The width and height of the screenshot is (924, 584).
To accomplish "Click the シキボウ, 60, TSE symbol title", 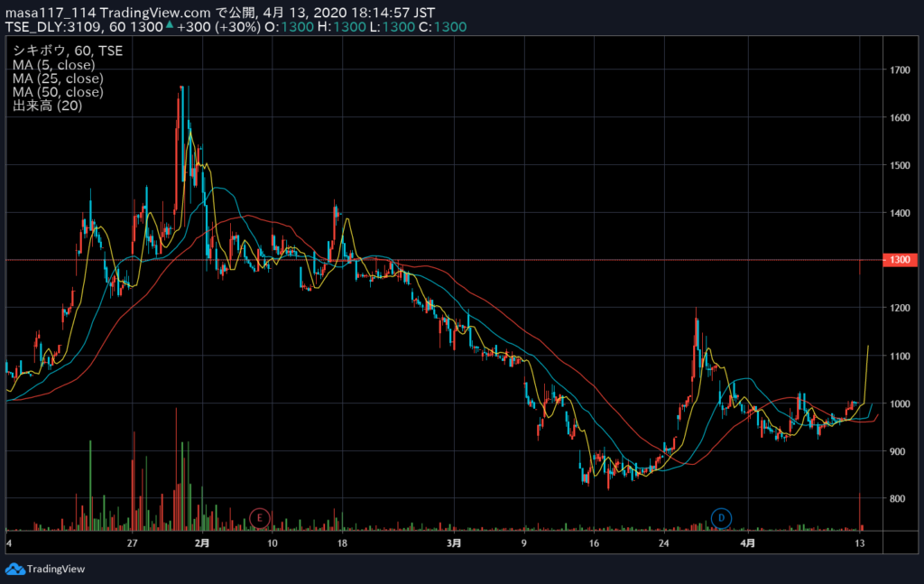I will (68, 51).
